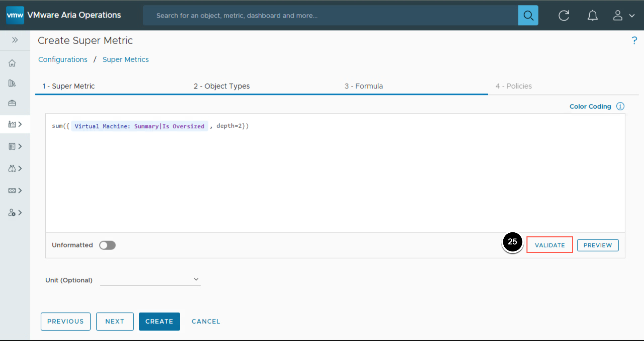644x341 pixels.
Task: Click the CREATE button
Action: coord(159,321)
